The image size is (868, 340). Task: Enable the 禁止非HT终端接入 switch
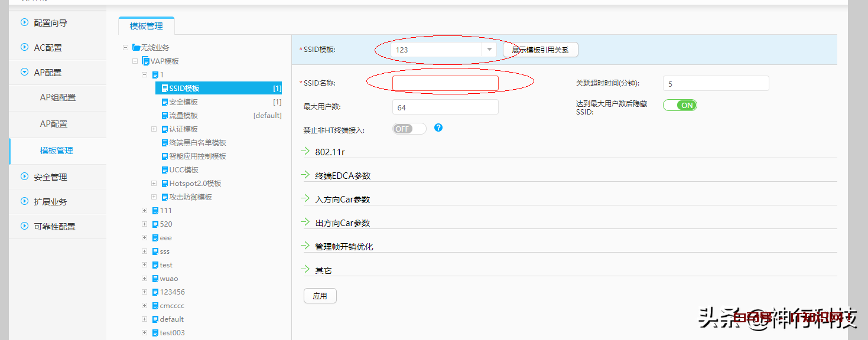click(409, 129)
